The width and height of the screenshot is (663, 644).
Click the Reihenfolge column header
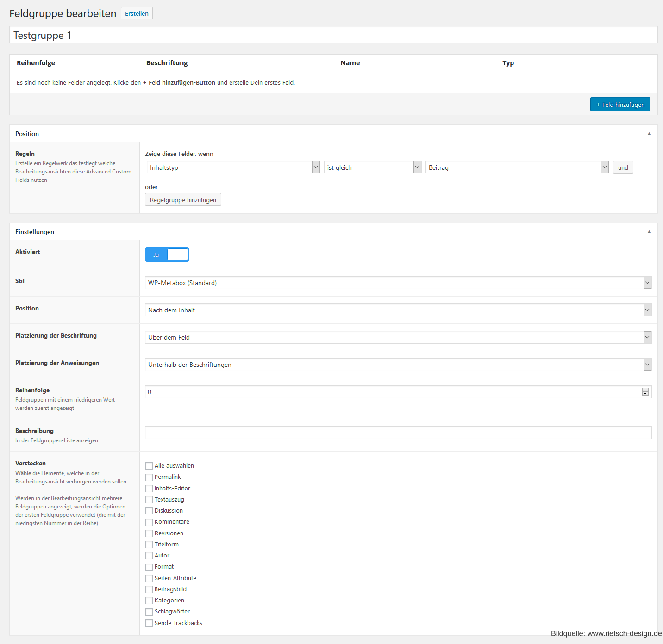(x=36, y=63)
